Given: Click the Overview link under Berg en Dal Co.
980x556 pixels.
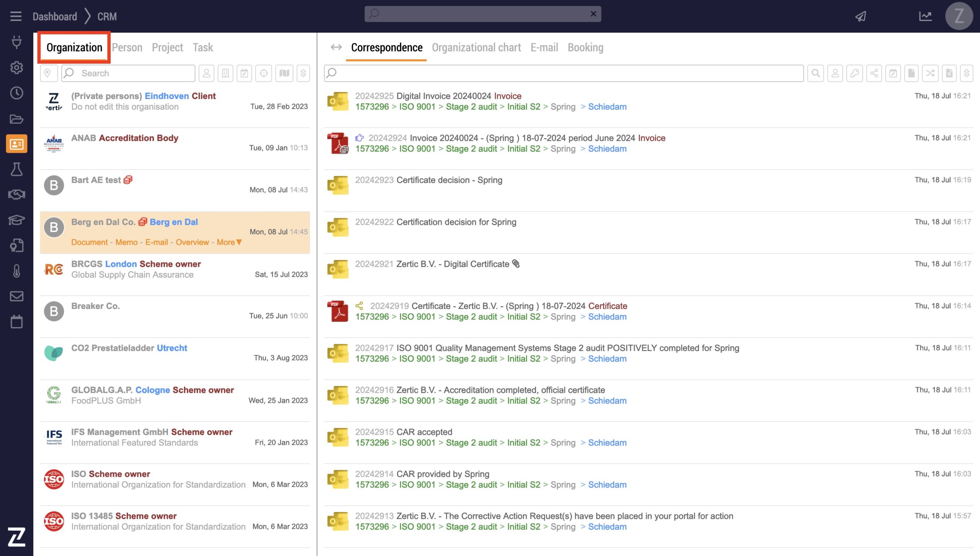Looking at the screenshot, I should 192,242.
